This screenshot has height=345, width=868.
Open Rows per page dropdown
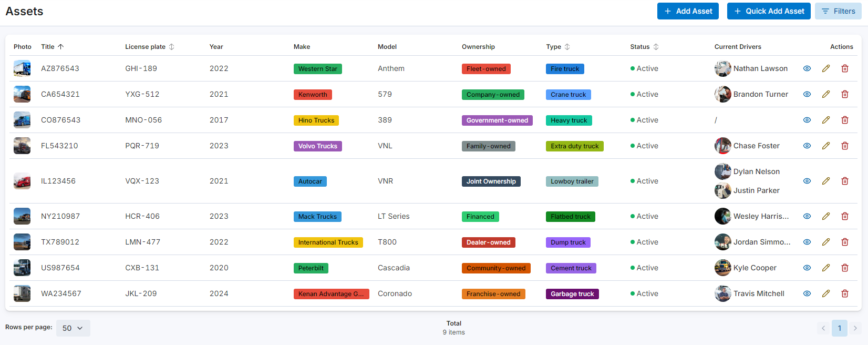(73, 328)
